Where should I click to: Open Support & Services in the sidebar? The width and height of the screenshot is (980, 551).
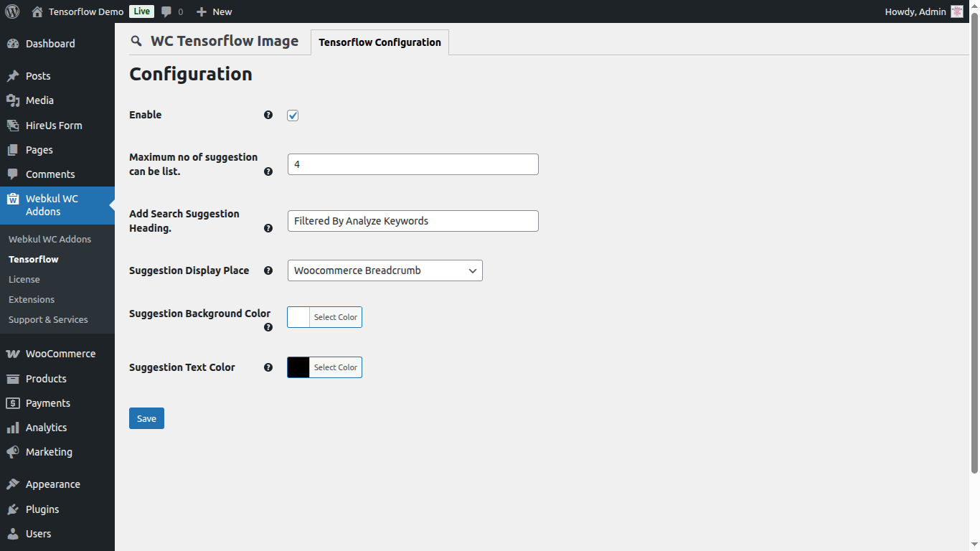pos(47,319)
